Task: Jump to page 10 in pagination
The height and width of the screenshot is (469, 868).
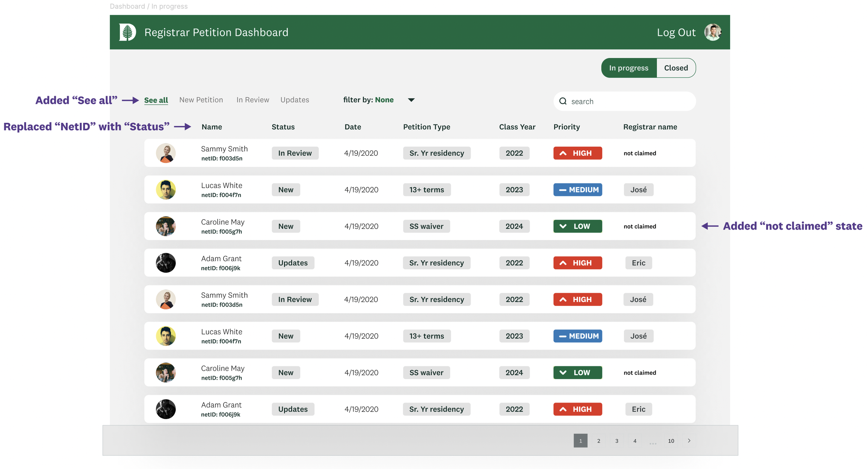Action: (671, 441)
